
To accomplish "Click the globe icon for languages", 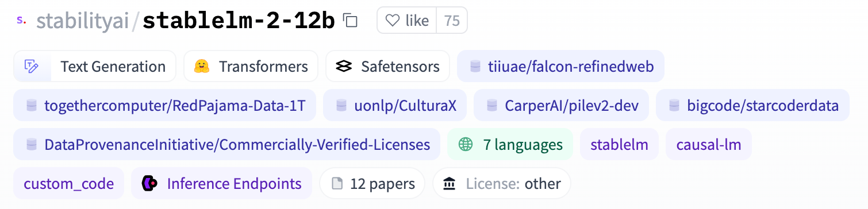I will coord(466,145).
